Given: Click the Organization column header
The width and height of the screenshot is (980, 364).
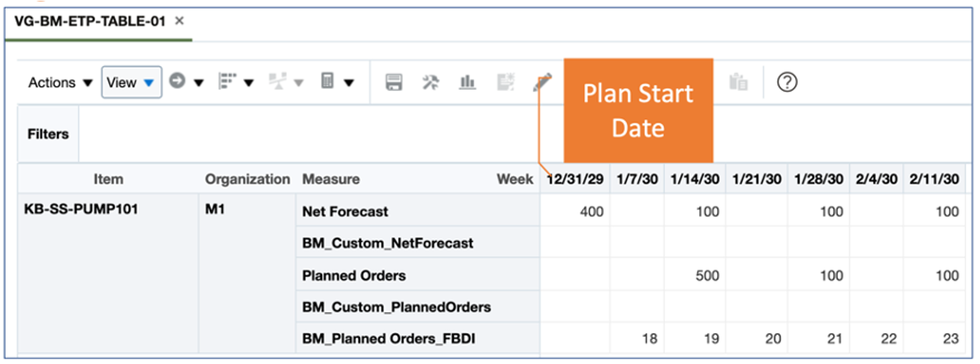Looking at the screenshot, I should (x=247, y=179).
